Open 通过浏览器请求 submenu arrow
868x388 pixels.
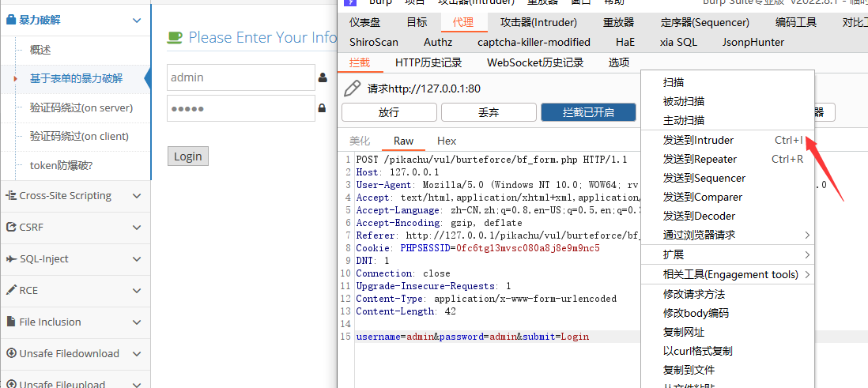click(807, 235)
